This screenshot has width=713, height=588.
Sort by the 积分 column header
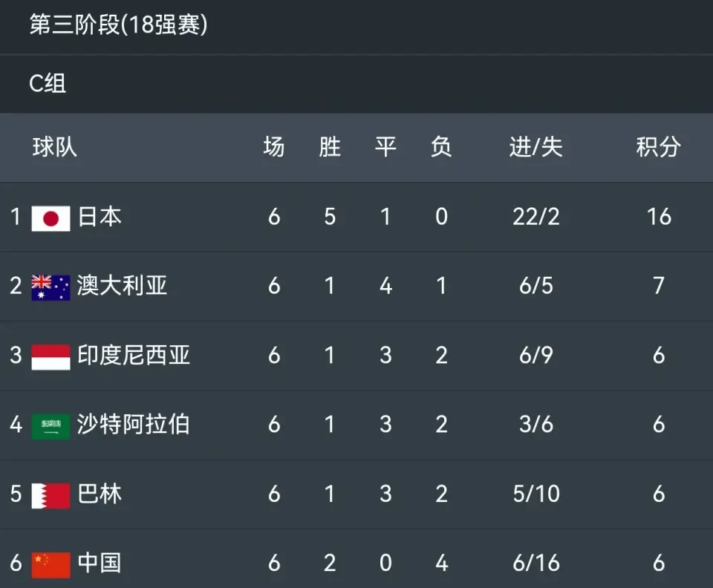click(x=659, y=147)
